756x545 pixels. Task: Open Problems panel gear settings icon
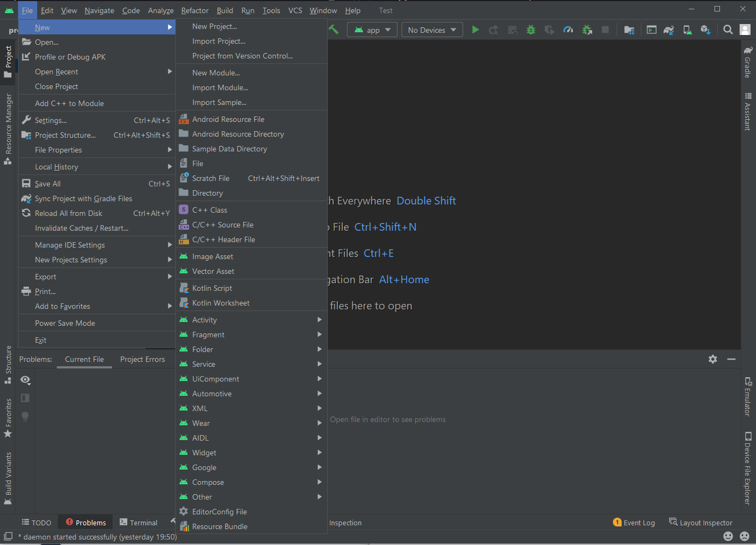pyautogui.click(x=713, y=359)
